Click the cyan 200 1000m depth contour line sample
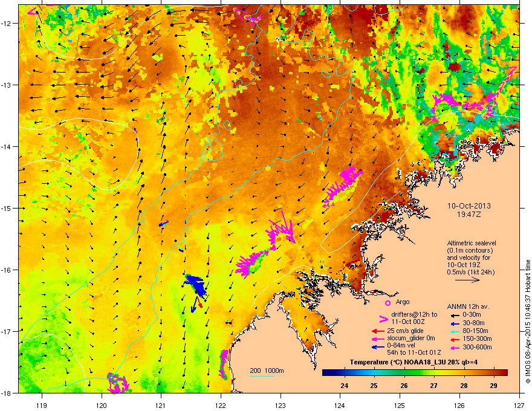Viewport: 532px width, 411px height. pos(262,377)
